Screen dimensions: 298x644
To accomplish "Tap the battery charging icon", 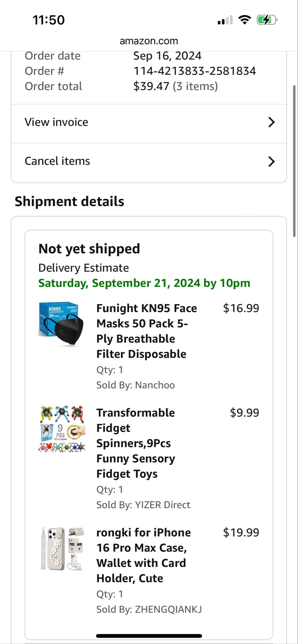I will (x=267, y=20).
